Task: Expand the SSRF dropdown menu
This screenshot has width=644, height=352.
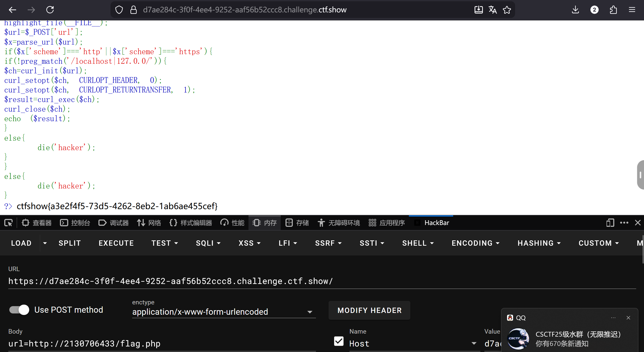Action: 328,243
